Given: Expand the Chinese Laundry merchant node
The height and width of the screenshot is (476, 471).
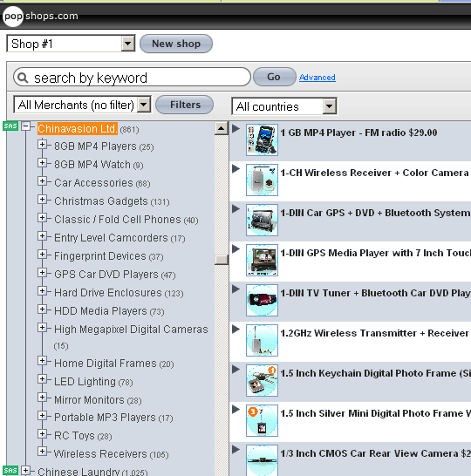Looking at the screenshot, I should coord(26,470).
